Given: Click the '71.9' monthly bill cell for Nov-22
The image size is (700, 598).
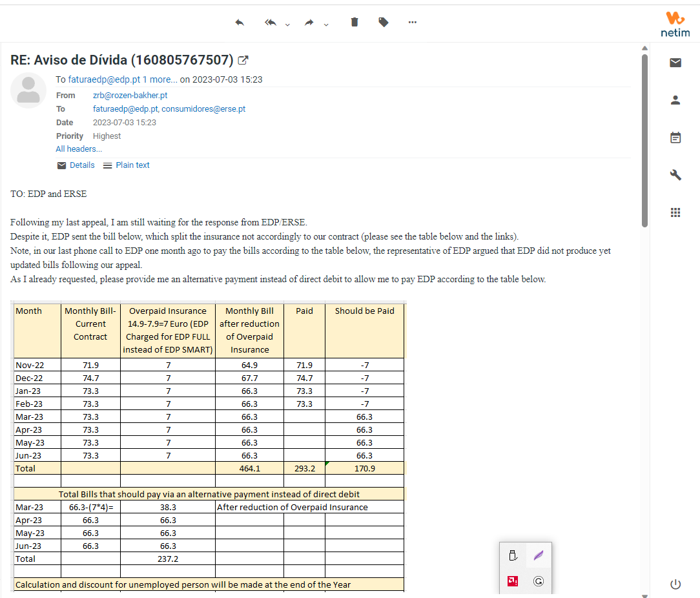Looking at the screenshot, I should pyautogui.click(x=90, y=365).
